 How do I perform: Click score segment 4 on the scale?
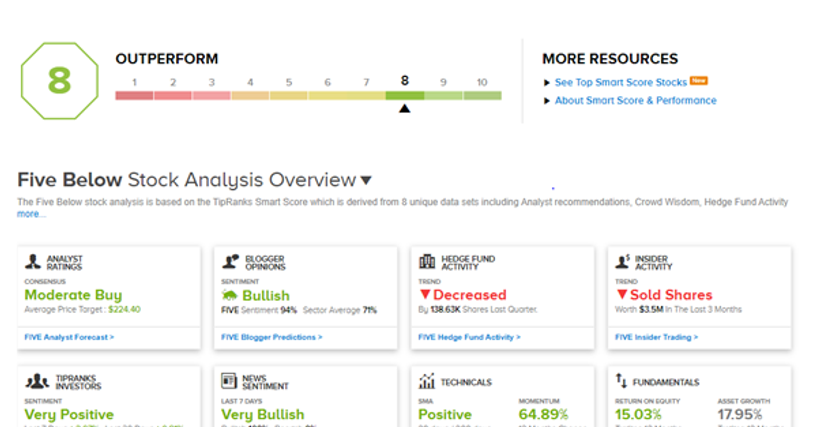[x=250, y=96]
